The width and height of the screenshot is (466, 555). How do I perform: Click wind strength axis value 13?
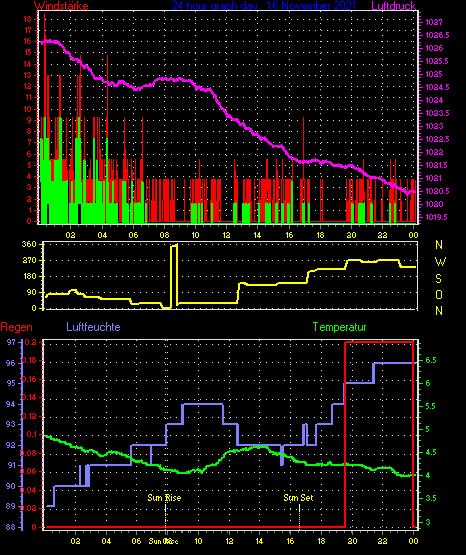(28, 75)
